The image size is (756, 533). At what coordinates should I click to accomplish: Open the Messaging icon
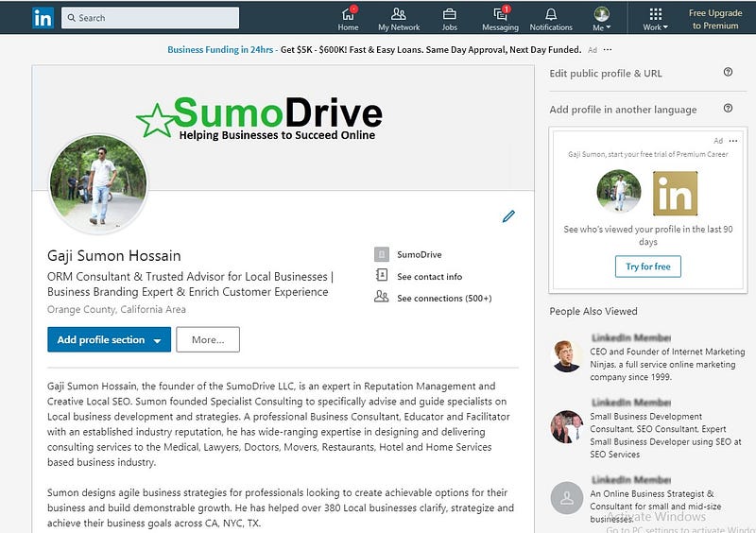(500, 14)
